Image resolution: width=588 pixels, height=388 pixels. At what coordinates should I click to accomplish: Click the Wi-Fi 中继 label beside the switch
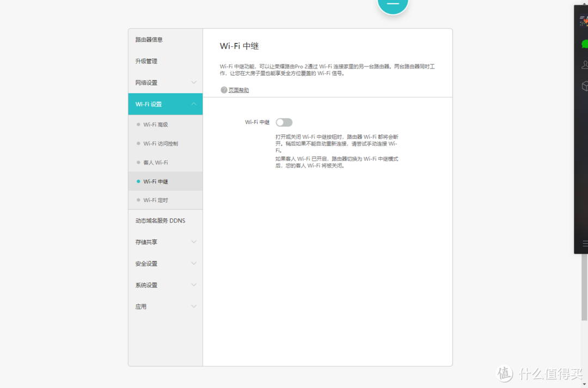(x=257, y=122)
